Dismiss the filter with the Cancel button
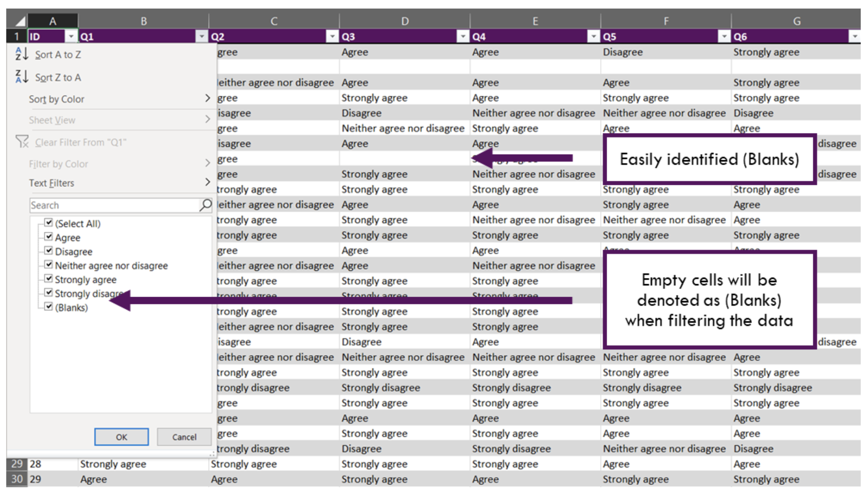 coord(184,437)
